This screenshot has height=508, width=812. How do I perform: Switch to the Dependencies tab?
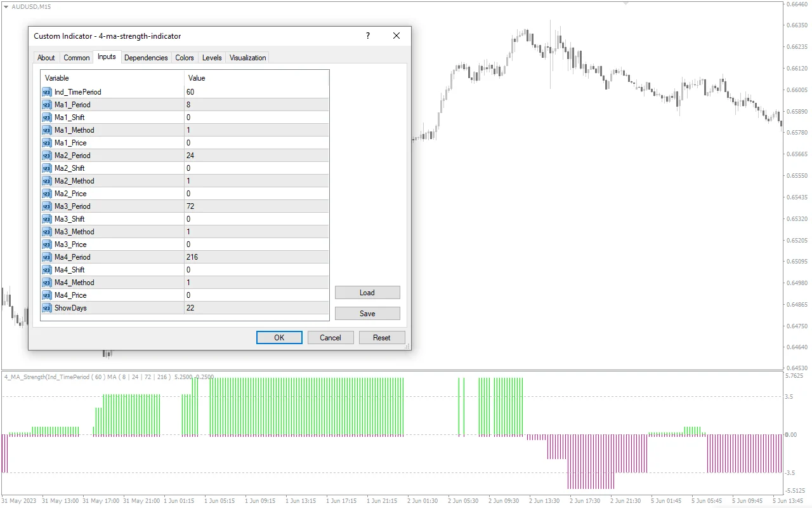click(x=146, y=57)
